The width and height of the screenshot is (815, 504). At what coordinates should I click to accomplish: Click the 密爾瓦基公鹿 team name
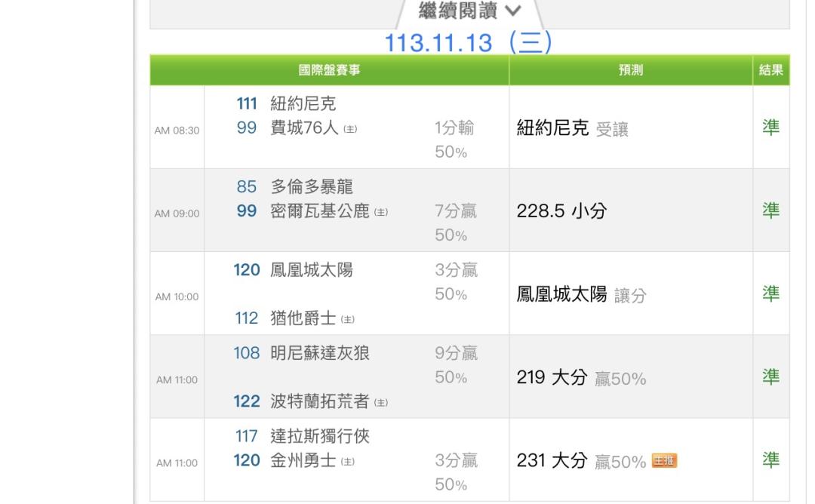click(320, 211)
